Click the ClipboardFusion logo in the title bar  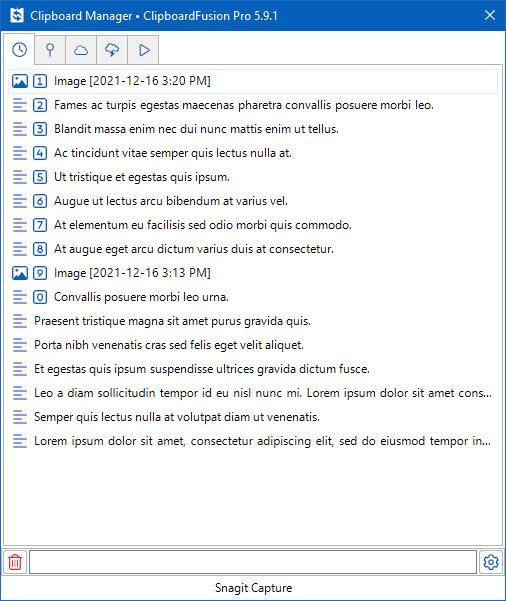click(17, 15)
